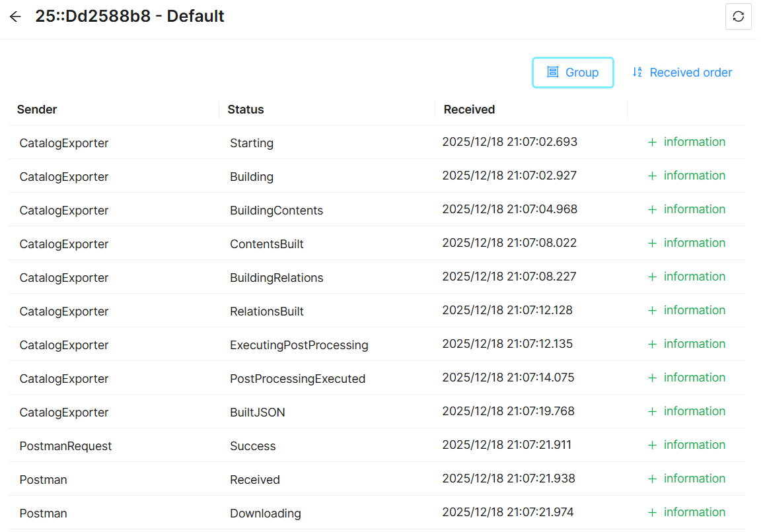Expand information for the RelationsBuilt row
This screenshot has width=767, height=532.
(694, 310)
